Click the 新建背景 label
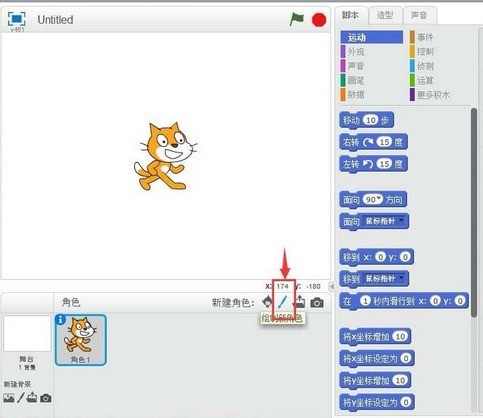The width and height of the screenshot is (483, 418). coord(17,384)
